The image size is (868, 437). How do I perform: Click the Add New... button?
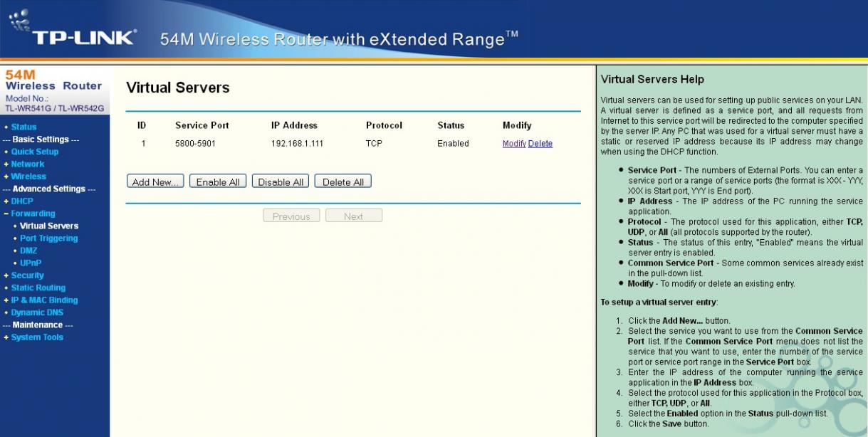tap(155, 182)
